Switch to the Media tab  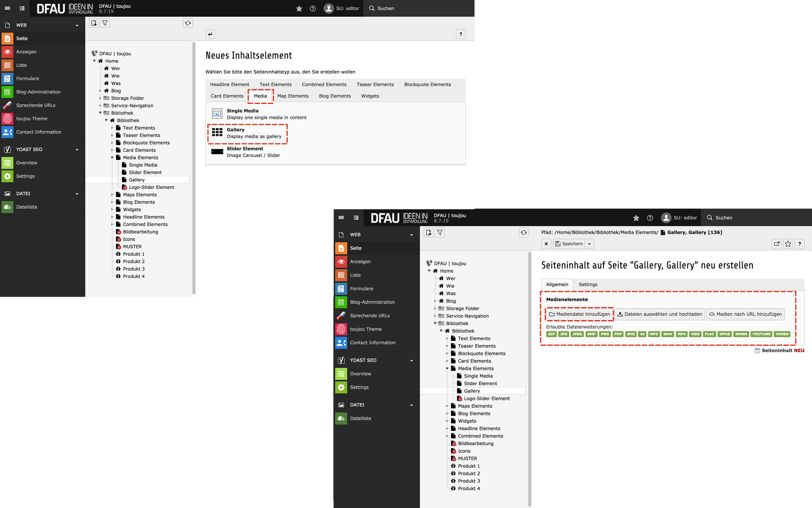[260, 96]
